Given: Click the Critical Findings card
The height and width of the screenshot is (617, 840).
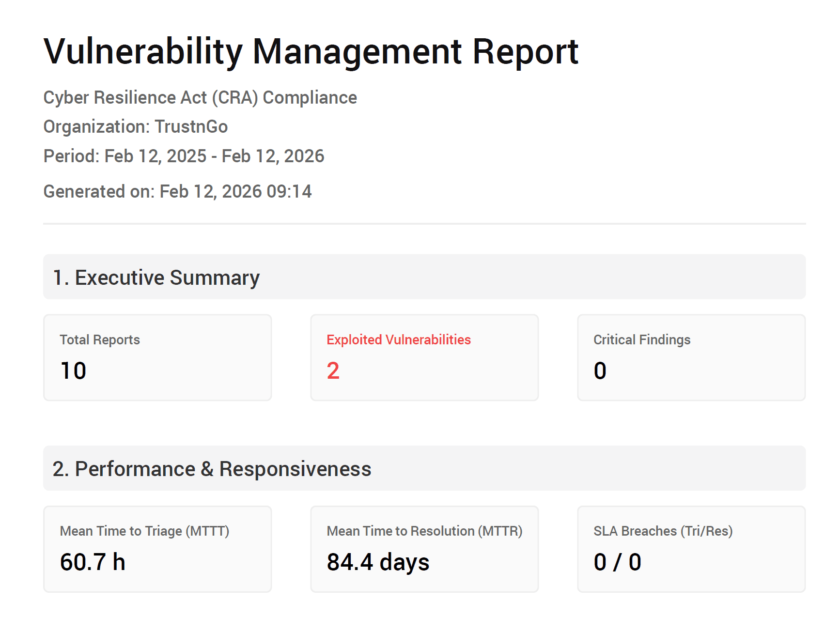Looking at the screenshot, I should tap(691, 357).
